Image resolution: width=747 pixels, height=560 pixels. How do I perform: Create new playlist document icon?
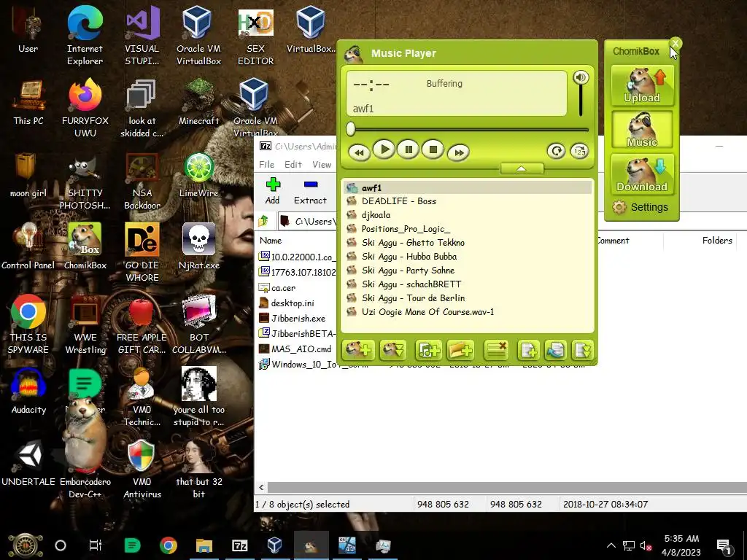528,351
